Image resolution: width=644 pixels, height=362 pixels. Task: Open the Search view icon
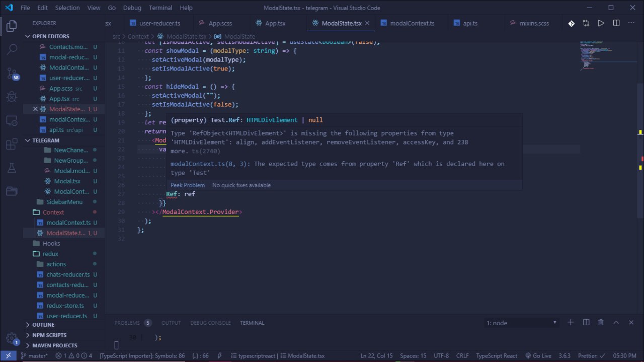[12, 50]
